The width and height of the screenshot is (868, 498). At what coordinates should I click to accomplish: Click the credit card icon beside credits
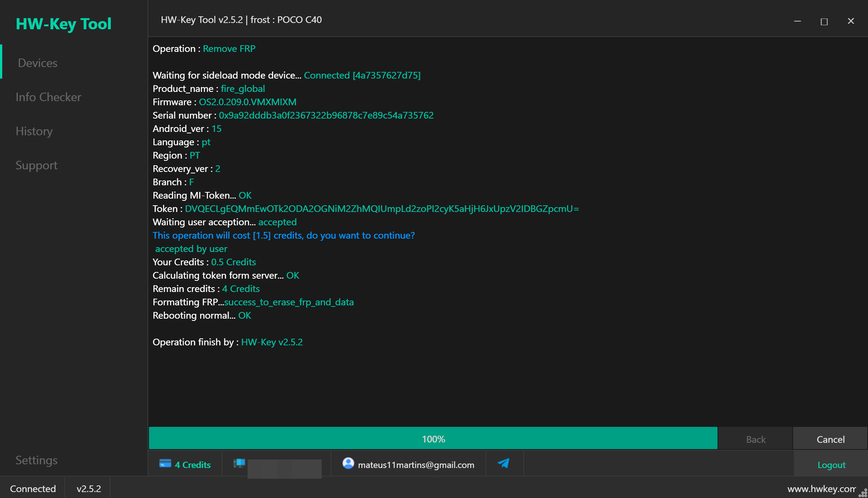pos(165,464)
